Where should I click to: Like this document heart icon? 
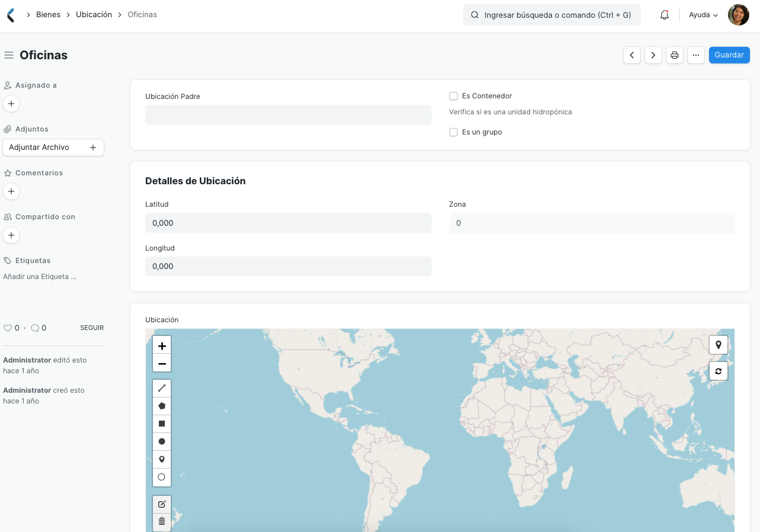pos(8,328)
